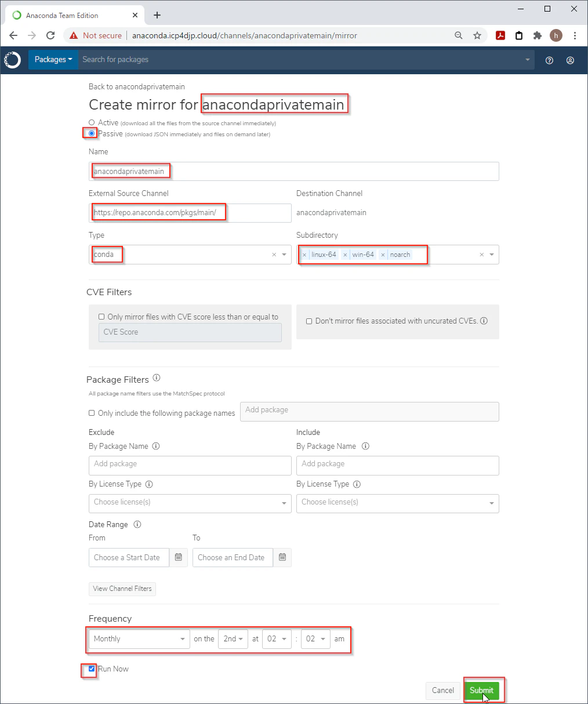
Task: Open the Chrome three-dot menu
Action: [x=575, y=35]
